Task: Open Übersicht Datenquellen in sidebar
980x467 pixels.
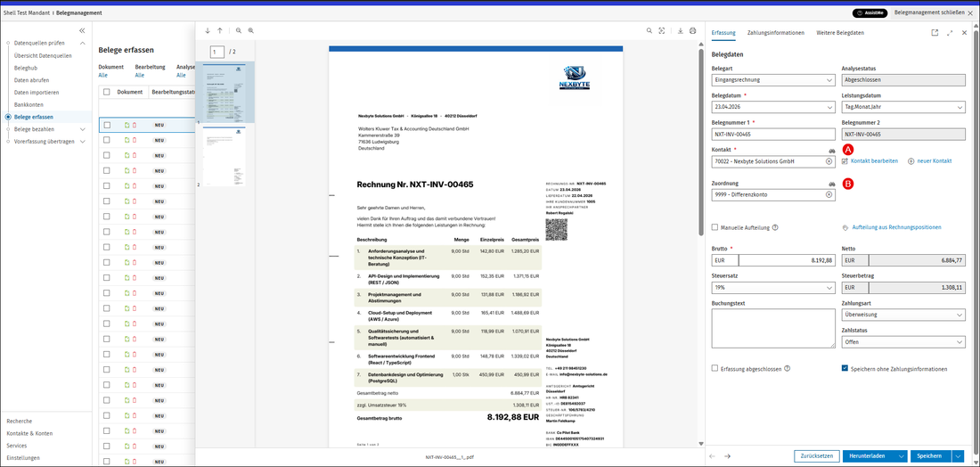Action: (43, 55)
